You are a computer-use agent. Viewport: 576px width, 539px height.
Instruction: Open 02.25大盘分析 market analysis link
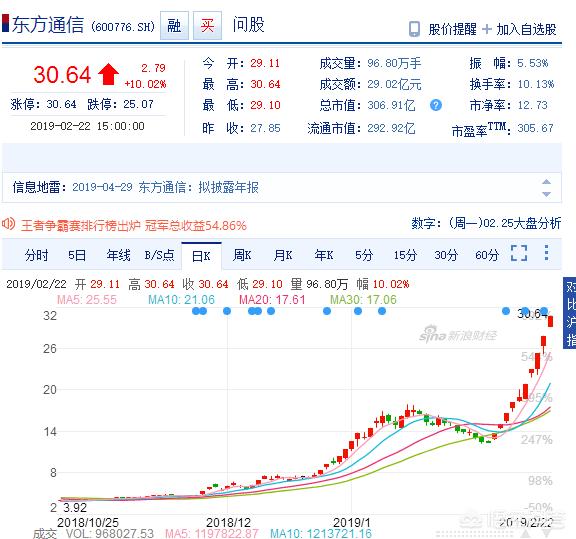coord(522,223)
